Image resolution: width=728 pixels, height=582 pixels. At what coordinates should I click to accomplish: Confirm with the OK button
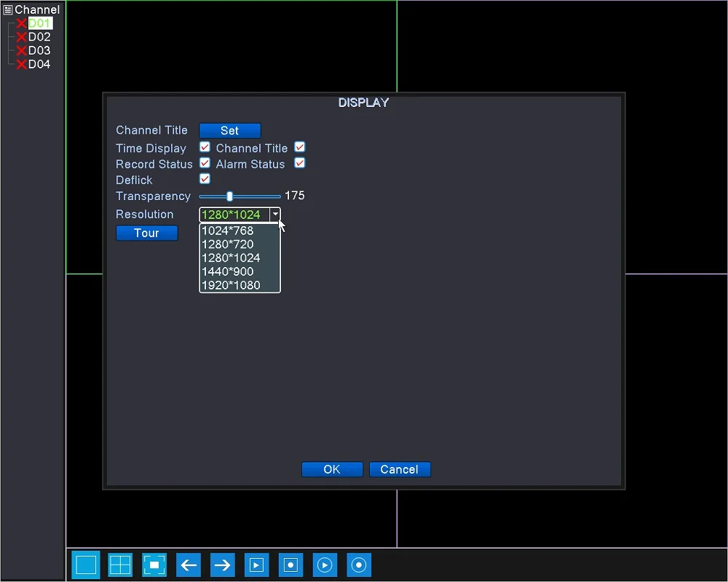point(332,469)
